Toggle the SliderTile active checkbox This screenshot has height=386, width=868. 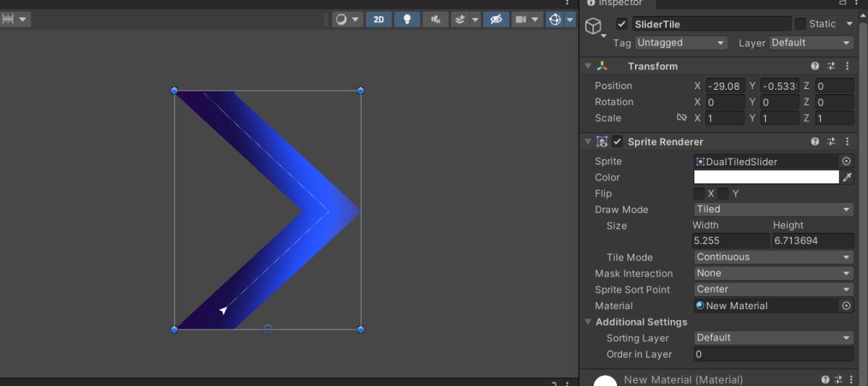click(621, 24)
